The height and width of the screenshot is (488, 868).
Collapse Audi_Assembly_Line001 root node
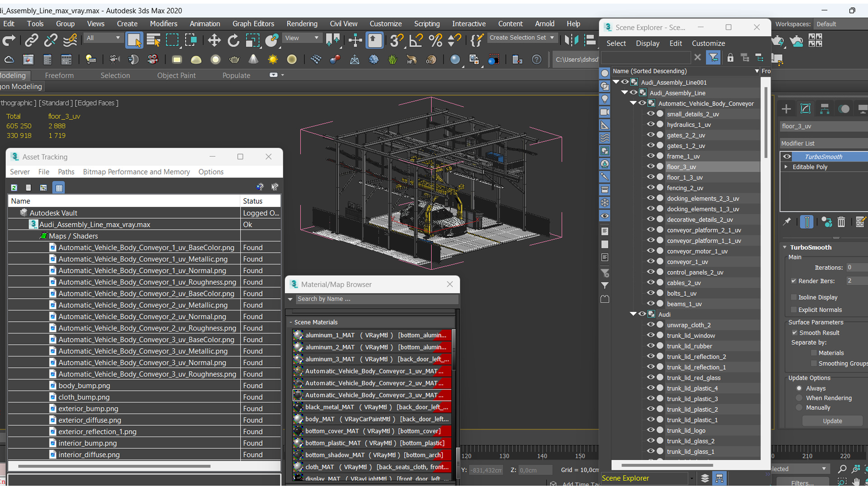click(616, 82)
